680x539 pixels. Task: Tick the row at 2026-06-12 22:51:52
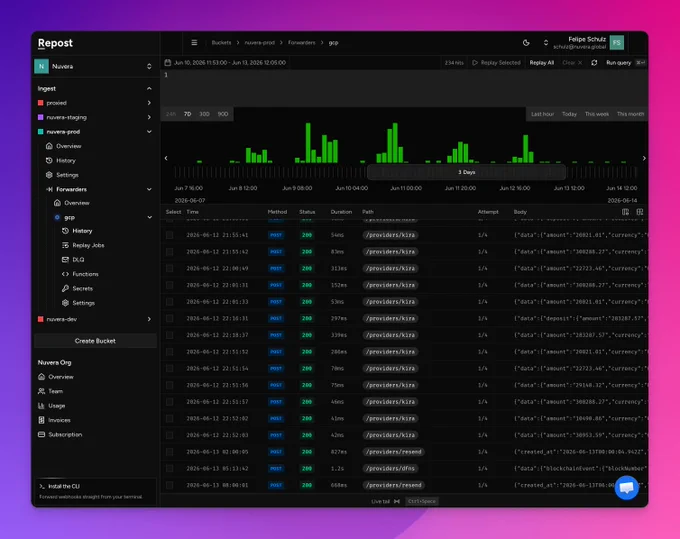(170, 352)
